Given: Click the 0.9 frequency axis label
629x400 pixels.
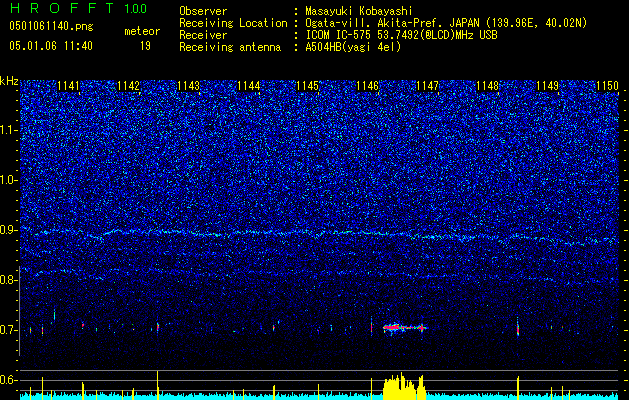Looking at the screenshot, I should (9, 230).
